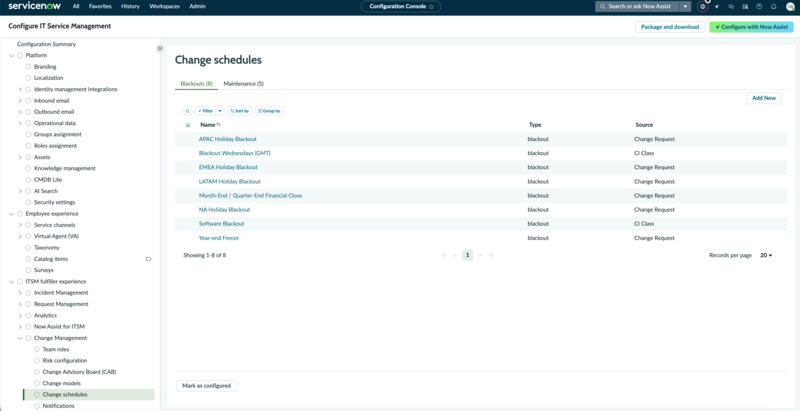The height and width of the screenshot is (411, 800).
Task: Select the Knowledge management status circle
Action: coord(29,168)
